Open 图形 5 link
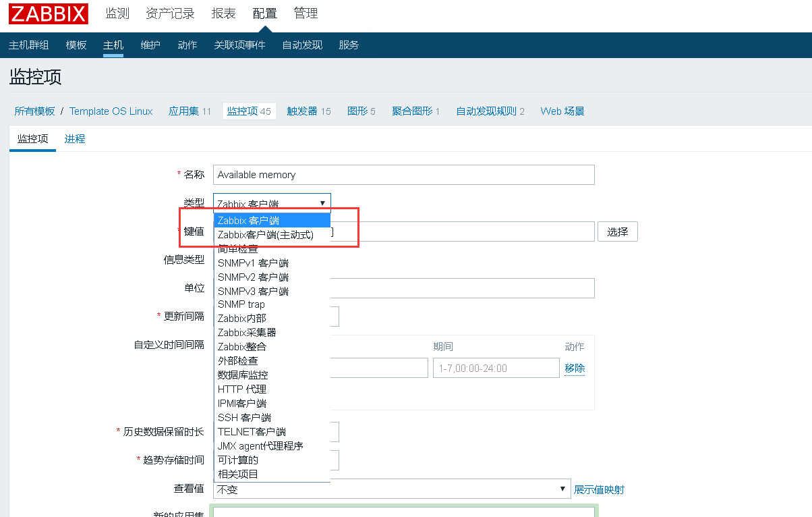The image size is (812, 517). click(361, 111)
